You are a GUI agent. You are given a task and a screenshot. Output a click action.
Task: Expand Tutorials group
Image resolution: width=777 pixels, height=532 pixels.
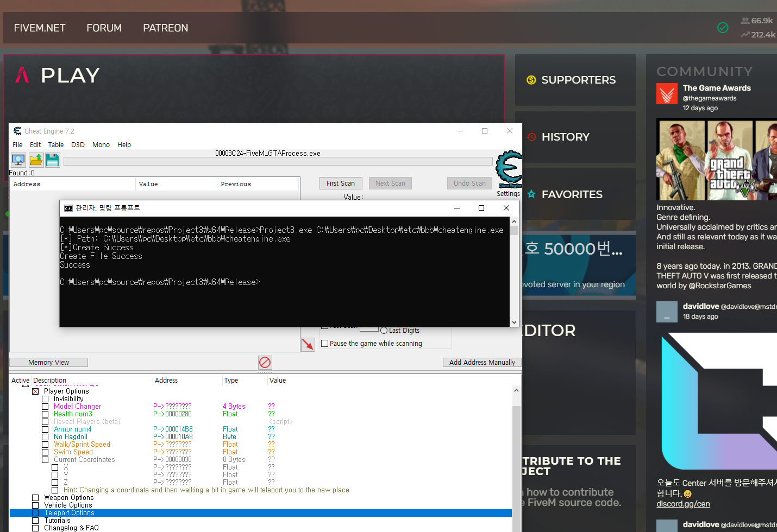coord(35,521)
